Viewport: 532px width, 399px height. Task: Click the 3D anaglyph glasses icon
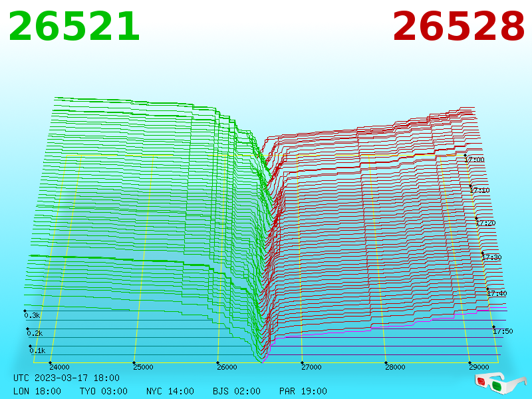[501, 383]
